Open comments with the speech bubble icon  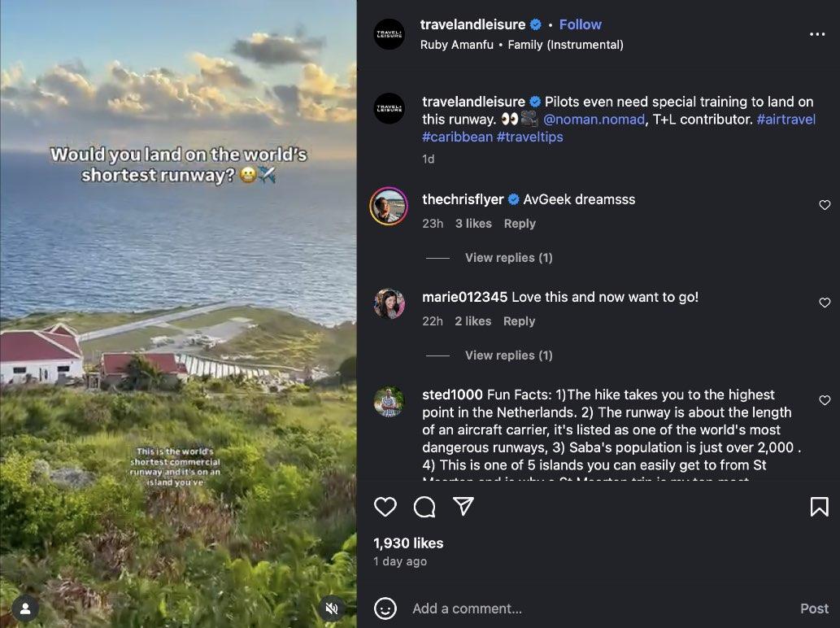tap(424, 507)
